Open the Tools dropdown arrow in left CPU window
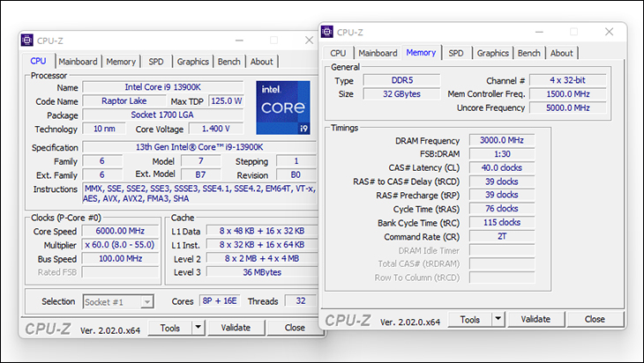The image size is (644, 363). click(198, 327)
